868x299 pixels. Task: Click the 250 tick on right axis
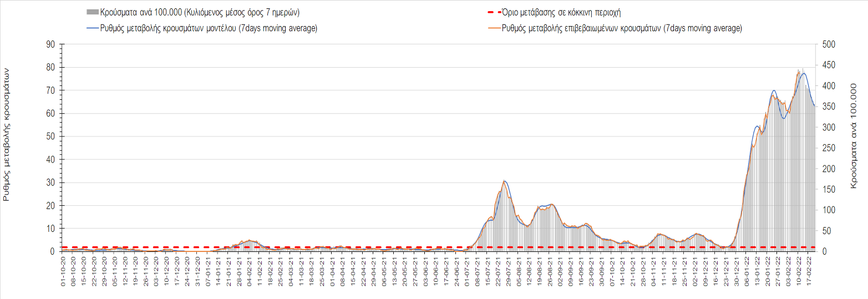coord(828,148)
